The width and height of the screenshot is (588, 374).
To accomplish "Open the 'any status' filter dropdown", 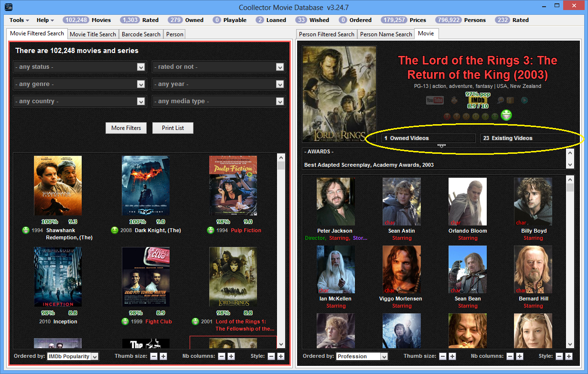I will [x=80, y=67].
